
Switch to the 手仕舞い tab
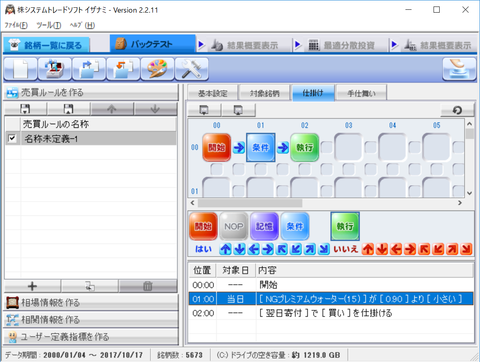click(x=361, y=93)
